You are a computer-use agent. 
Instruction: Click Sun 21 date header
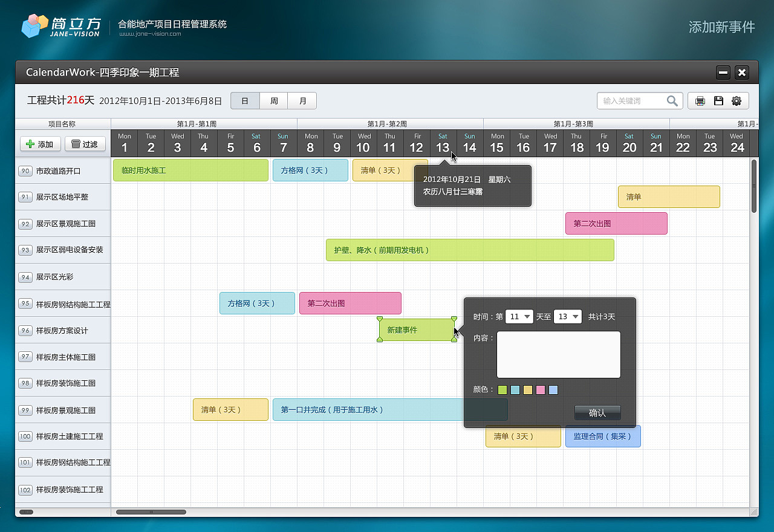tap(656, 143)
